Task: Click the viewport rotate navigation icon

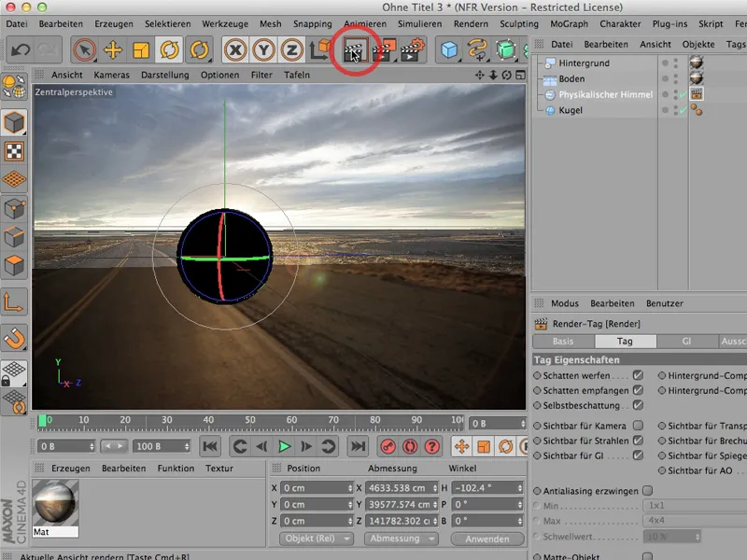Action: pyautogui.click(x=506, y=76)
